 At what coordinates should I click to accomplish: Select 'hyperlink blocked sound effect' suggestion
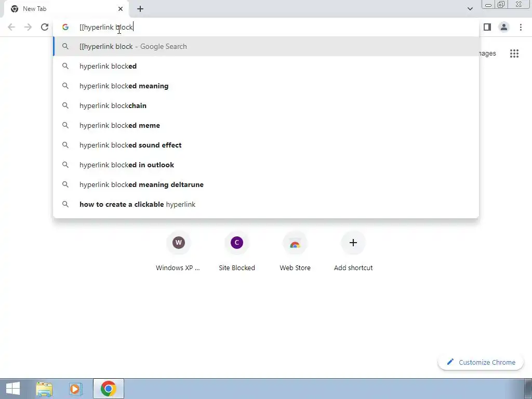pyautogui.click(x=266, y=145)
